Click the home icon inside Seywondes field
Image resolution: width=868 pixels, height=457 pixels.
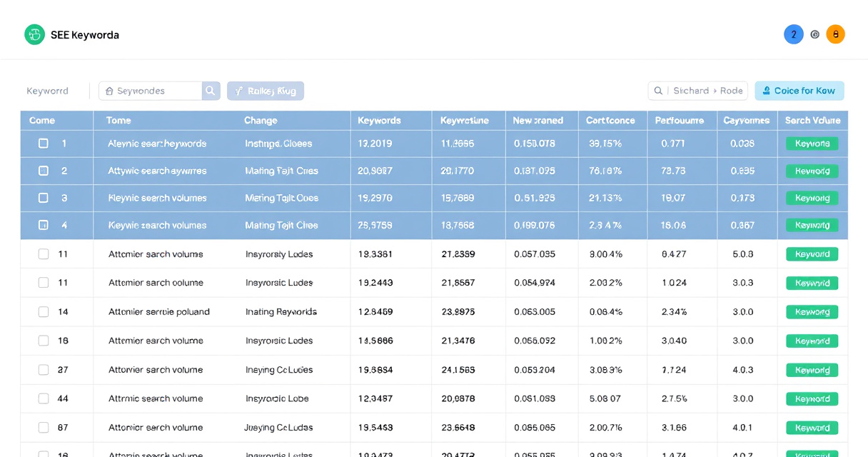click(x=109, y=91)
